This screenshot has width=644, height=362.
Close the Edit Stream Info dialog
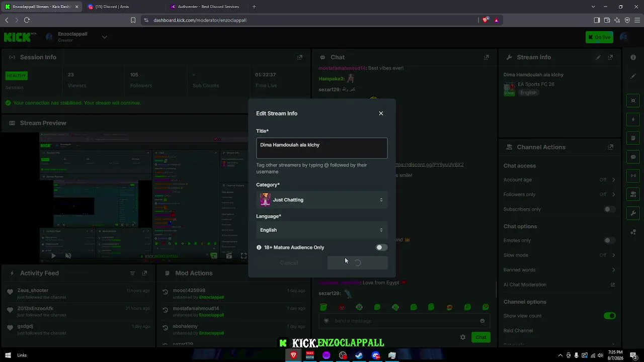pos(381,113)
